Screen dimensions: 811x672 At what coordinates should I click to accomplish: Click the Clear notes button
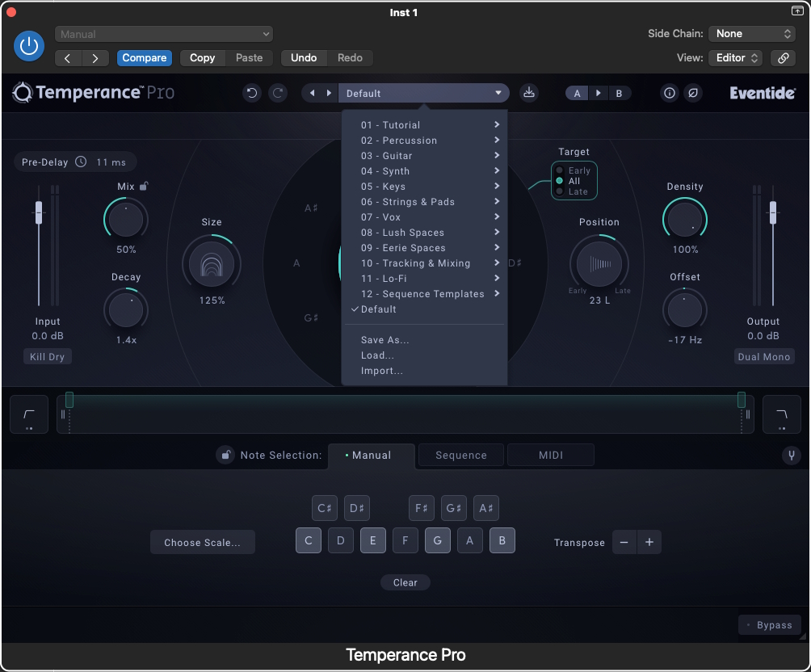tap(405, 582)
